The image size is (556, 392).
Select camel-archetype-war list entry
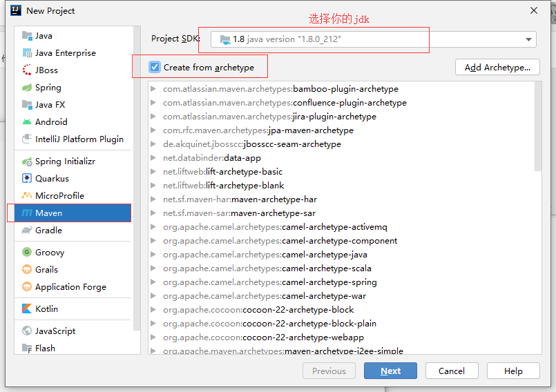coord(265,296)
